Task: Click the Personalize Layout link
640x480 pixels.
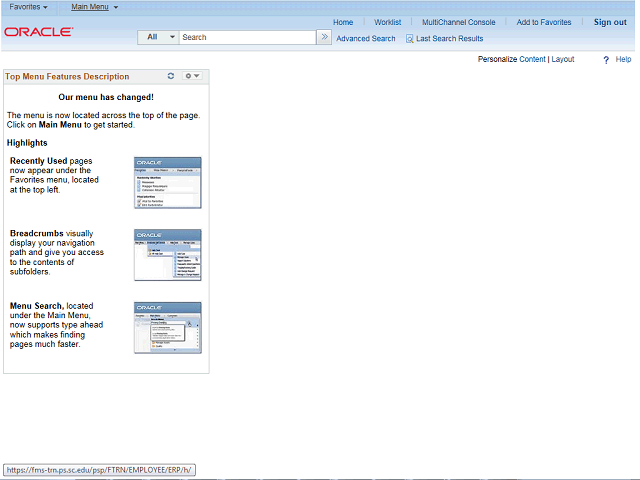Action: tap(563, 59)
